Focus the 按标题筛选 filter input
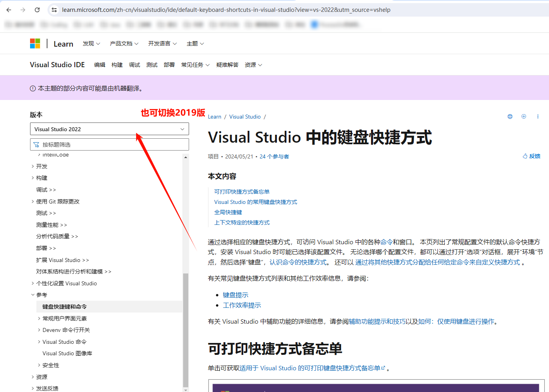Viewport: 549px width, 392px height. point(110,145)
